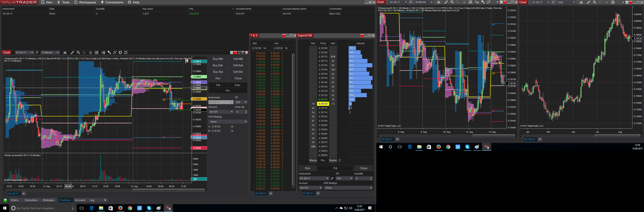
Task: Increase Order qty stepper in Chart Trader
Action: tap(246, 111)
